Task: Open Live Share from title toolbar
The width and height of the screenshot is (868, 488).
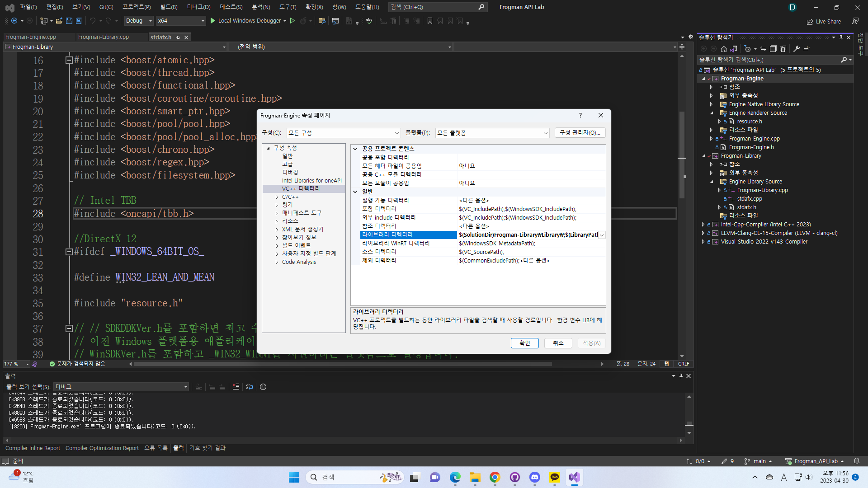Action: coord(824,21)
